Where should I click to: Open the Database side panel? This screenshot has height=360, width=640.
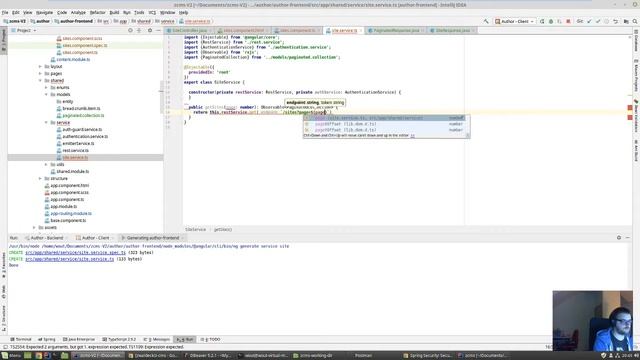[x=636, y=40]
